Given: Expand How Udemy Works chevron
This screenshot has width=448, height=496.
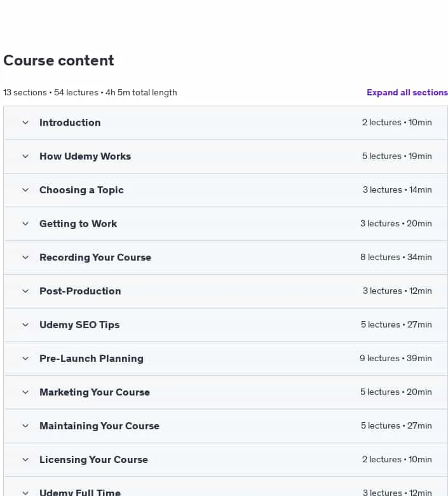Looking at the screenshot, I should click(x=25, y=156).
